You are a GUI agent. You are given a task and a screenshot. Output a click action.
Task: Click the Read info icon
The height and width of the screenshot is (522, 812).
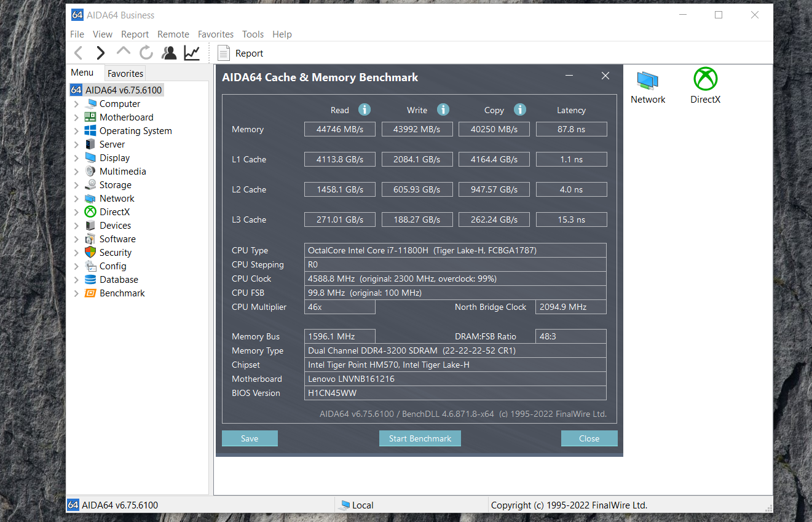coord(365,109)
